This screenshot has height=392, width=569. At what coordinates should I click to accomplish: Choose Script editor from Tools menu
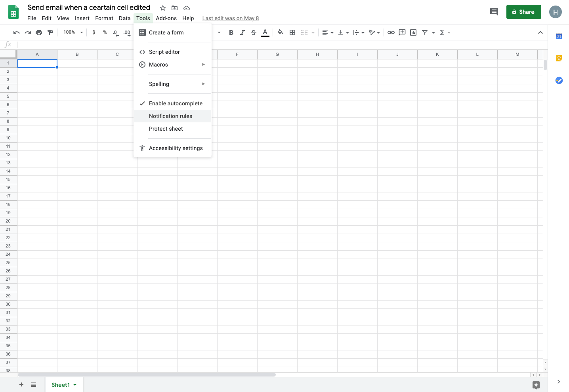172,52
